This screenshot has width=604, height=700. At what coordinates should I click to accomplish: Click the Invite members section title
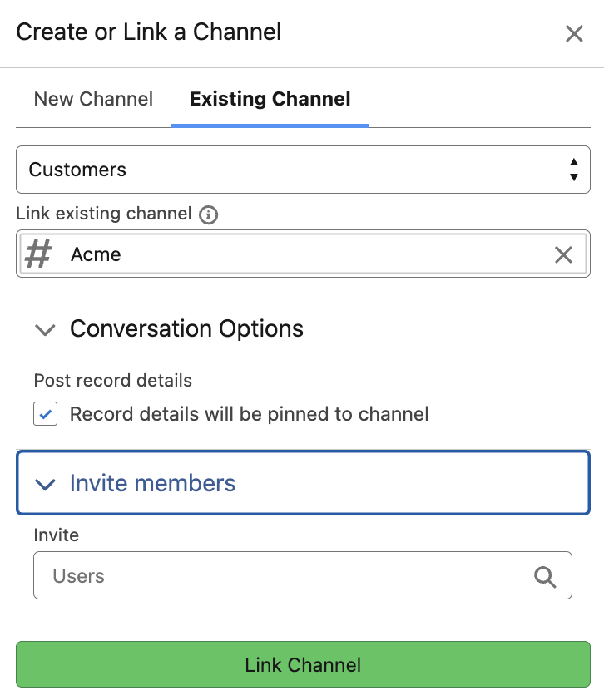coord(152,484)
